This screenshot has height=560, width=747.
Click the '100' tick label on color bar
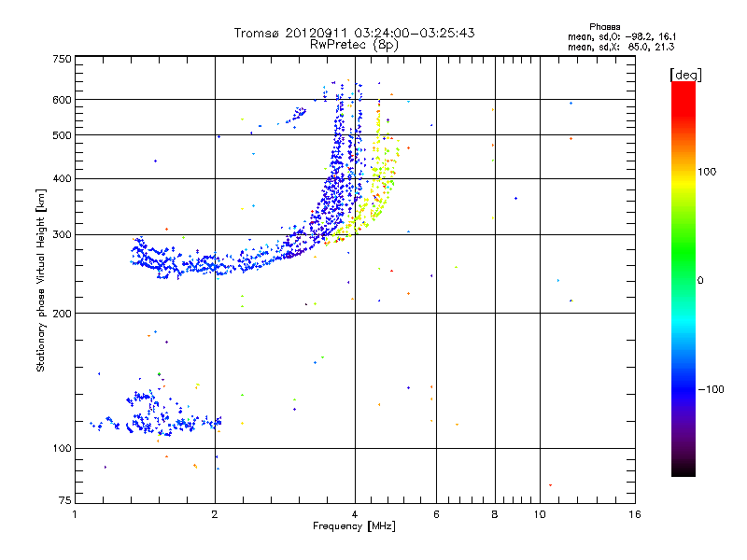pos(707,172)
